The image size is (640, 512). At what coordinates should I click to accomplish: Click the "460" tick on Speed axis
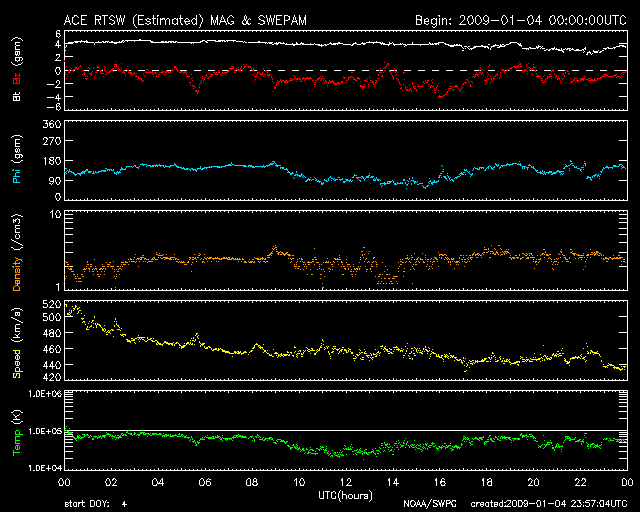52,349
